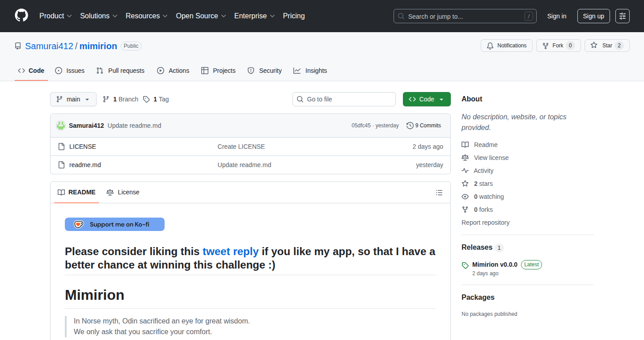
Task: Open the accessibility settings icon in the header
Action: click(622, 16)
